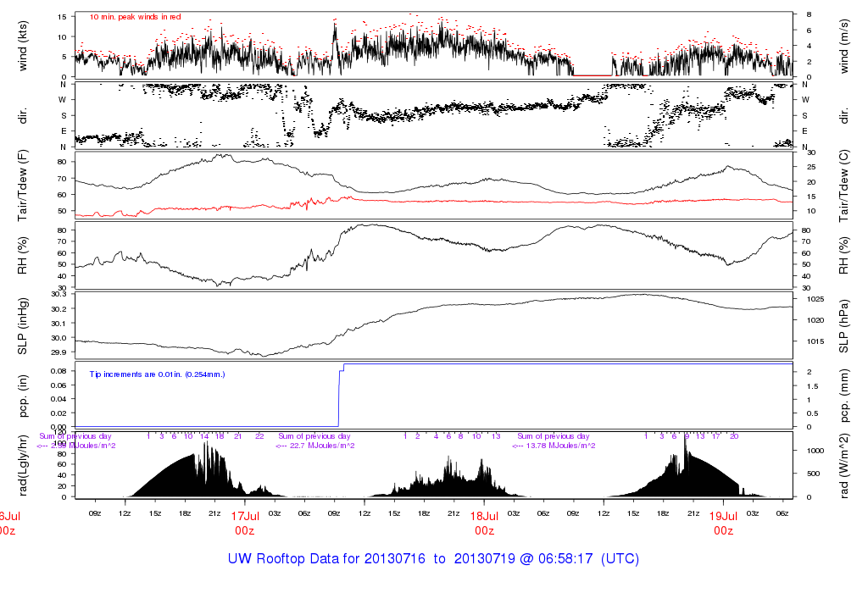Image resolution: width=868 pixels, height=593 pixels.
Task: Select the 'wind (m/s)' axis label
Action: pyautogui.click(x=843, y=46)
